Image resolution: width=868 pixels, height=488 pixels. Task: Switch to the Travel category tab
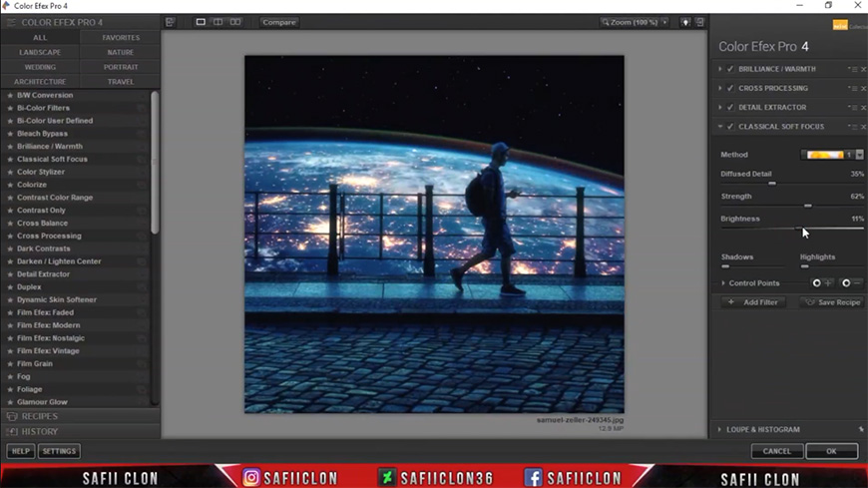121,82
